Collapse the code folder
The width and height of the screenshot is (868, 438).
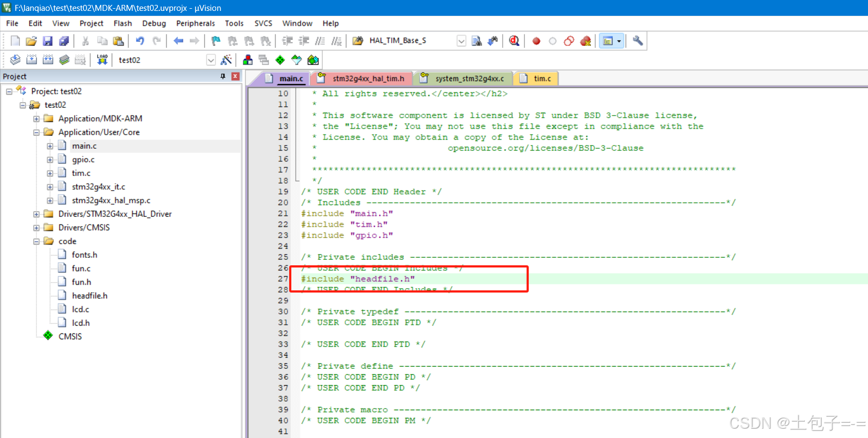click(36, 241)
